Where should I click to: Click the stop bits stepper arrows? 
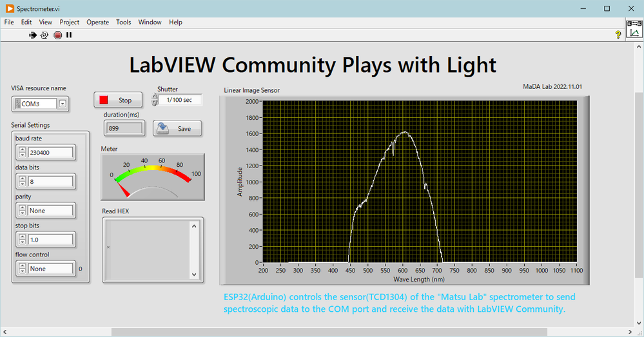(x=22, y=240)
